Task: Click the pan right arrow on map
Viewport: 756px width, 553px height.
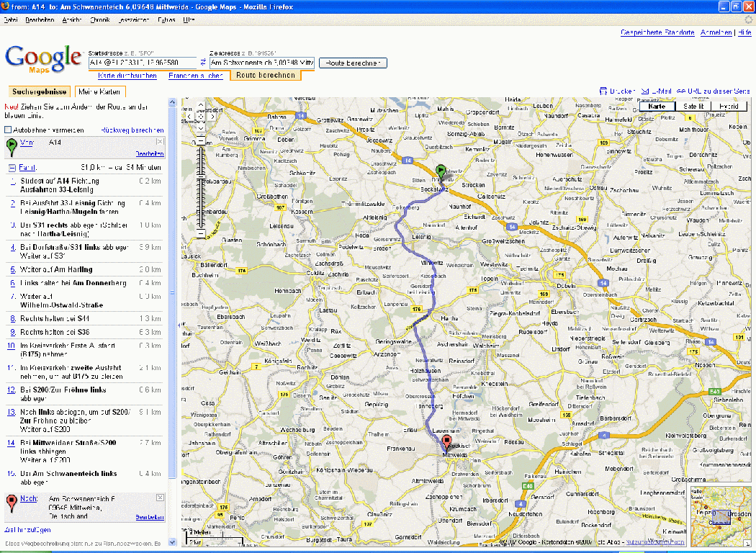Action: [212, 116]
